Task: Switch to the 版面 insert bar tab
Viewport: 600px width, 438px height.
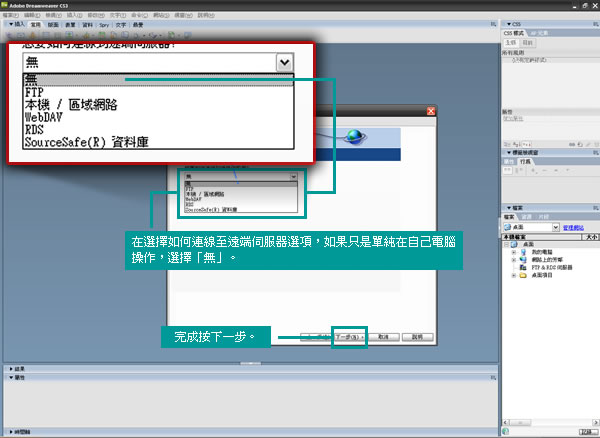Action: (x=53, y=24)
